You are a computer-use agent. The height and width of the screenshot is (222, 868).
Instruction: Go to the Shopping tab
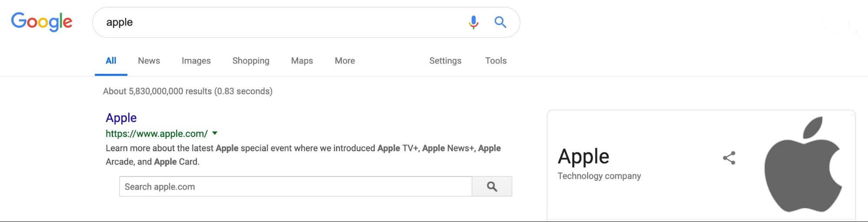click(251, 61)
